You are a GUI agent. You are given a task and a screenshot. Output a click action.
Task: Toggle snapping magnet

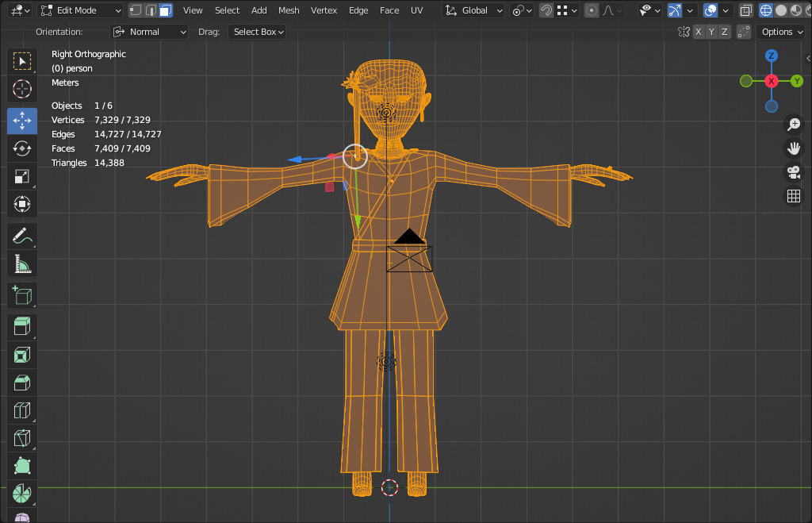tap(546, 10)
